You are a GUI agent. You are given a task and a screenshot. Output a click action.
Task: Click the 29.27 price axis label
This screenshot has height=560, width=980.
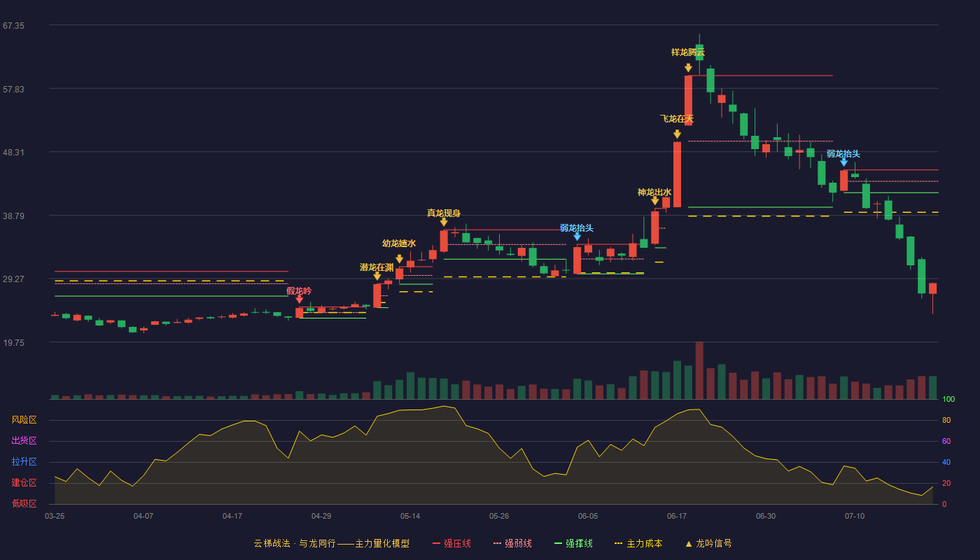tap(13, 279)
